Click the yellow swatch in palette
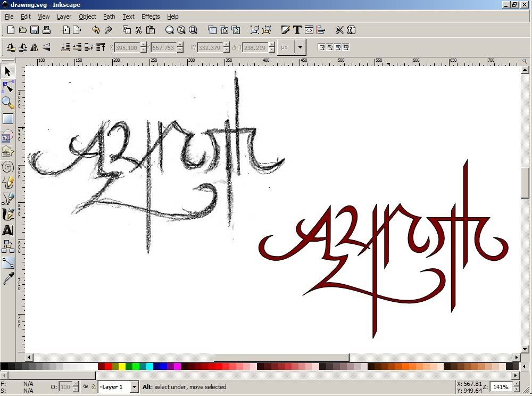Screen dimensions: 532x396 [122, 366]
